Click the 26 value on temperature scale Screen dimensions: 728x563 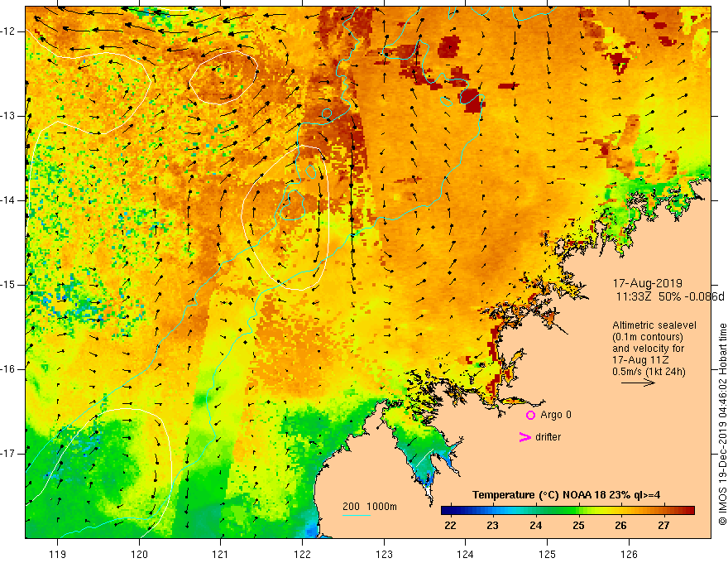click(x=620, y=526)
